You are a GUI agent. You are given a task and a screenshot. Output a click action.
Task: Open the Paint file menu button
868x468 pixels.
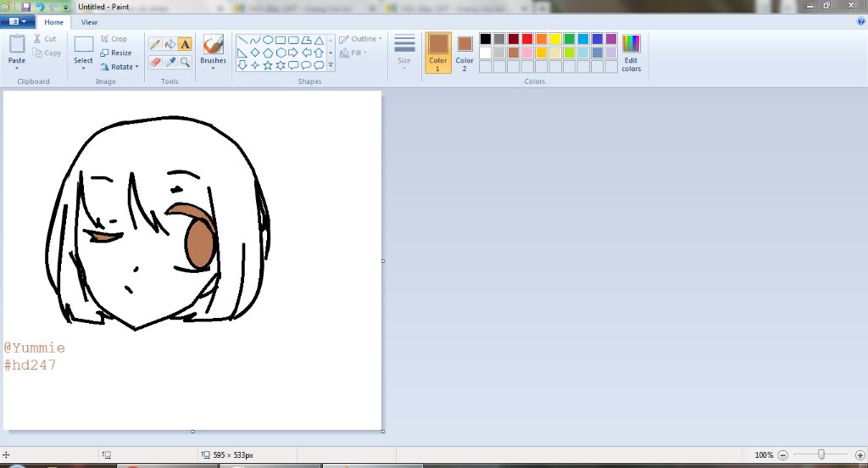click(x=18, y=21)
